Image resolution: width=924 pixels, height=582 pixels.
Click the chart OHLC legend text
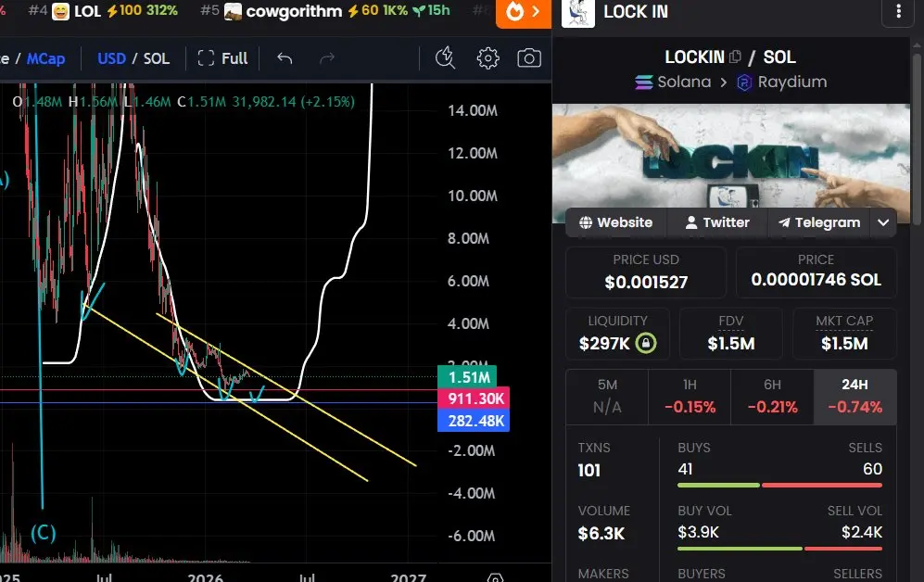point(184,102)
